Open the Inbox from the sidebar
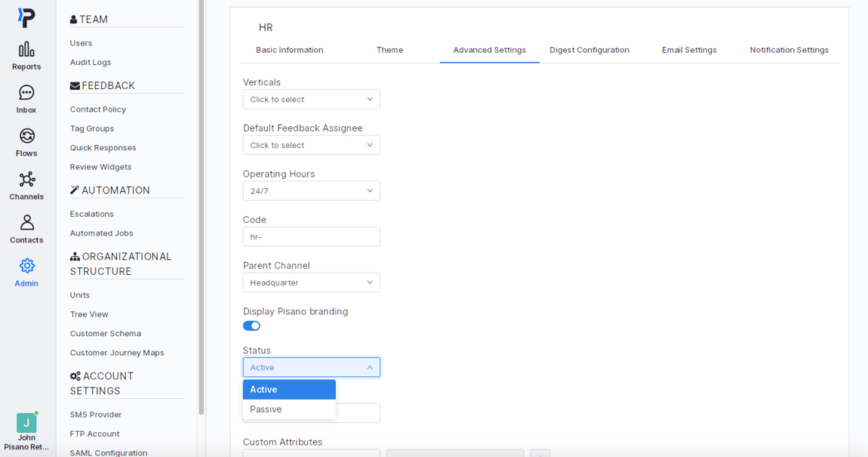 tap(26, 100)
